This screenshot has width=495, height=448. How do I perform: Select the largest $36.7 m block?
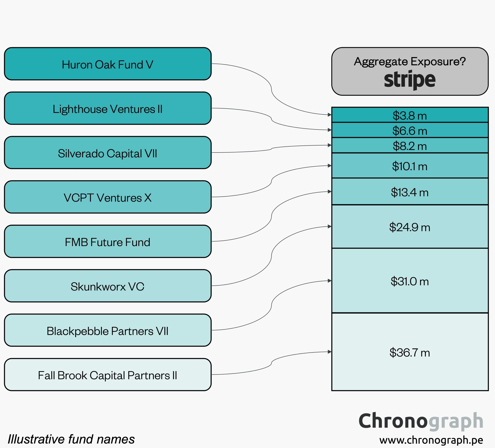(410, 352)
